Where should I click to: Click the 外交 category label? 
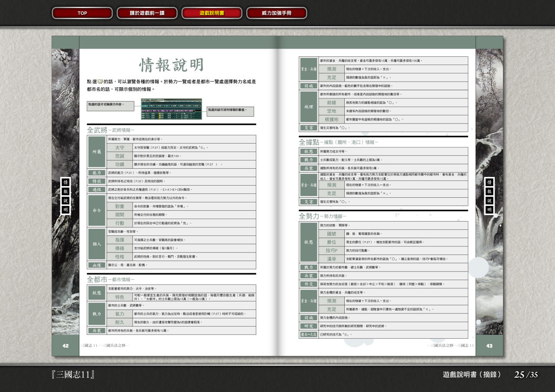pyautogui.click(x=309, y=284)
